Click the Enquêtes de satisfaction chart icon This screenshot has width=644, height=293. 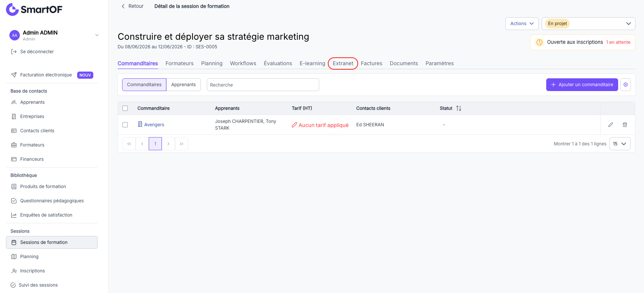[x=14, y=215]
